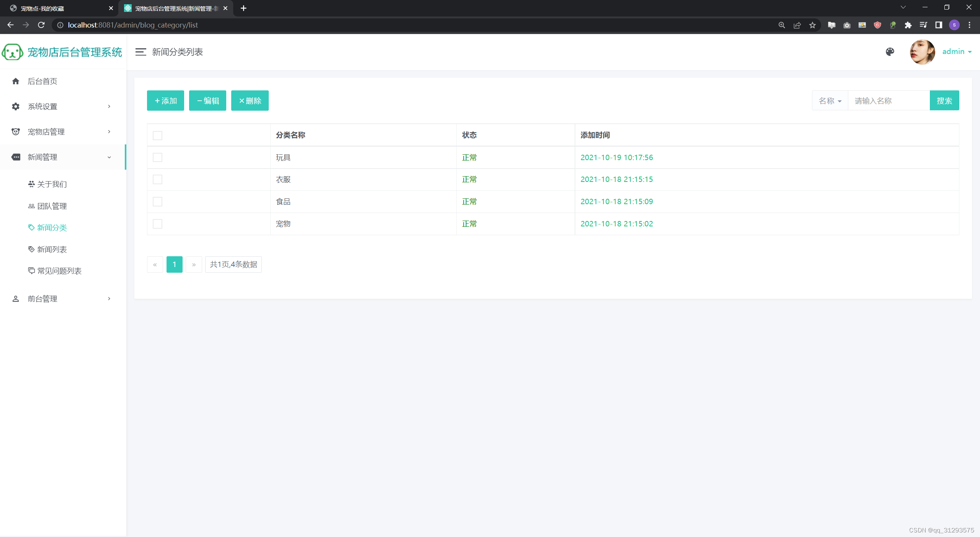The image size is (980, 537).
Task: Click the person icon beside 前台管理
Action: [16, 299]
